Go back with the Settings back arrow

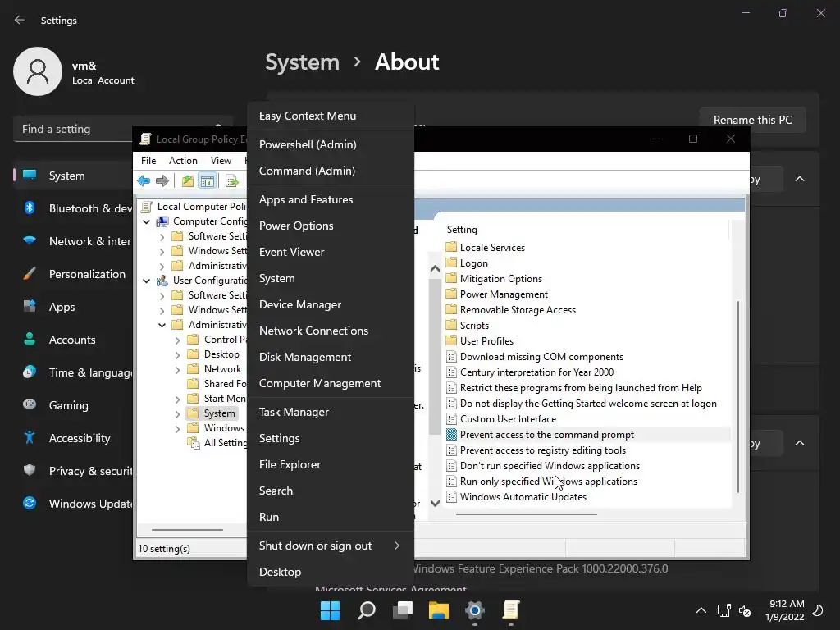point(20,20)
